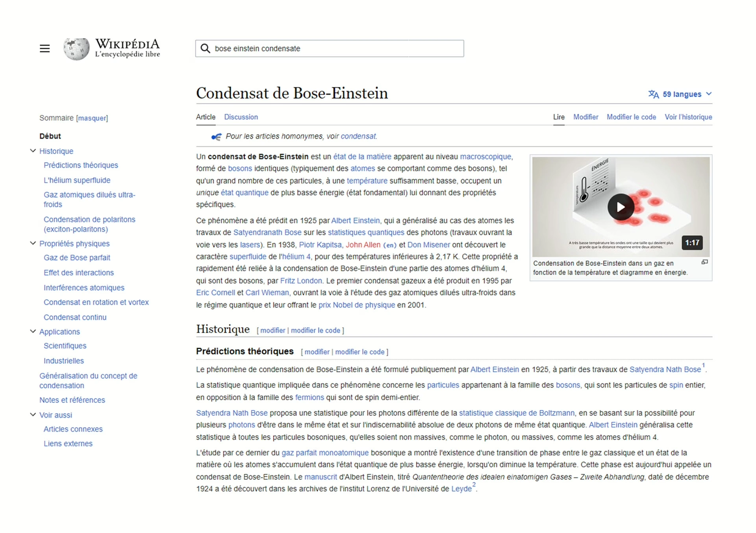Screen dimensions: 756x533
Task: Play the Bose-Einstein condensation video
Action: [621, 207]
